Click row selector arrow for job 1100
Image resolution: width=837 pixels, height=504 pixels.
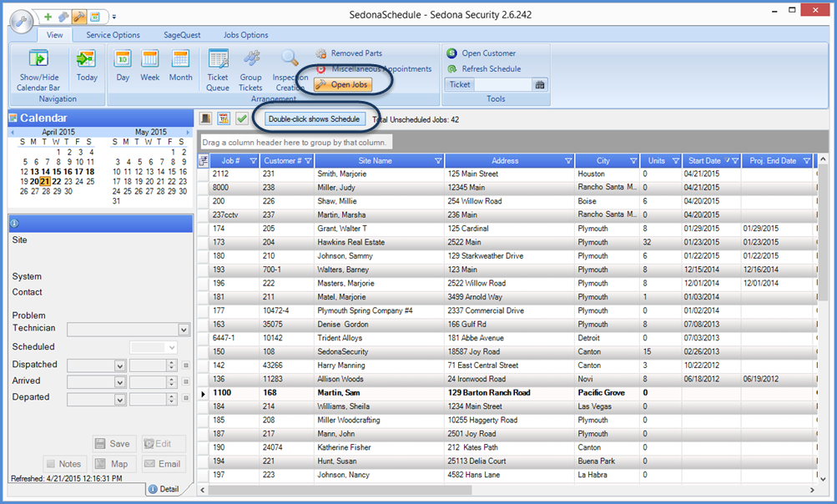pyautogui.click(x=203, y=394)
